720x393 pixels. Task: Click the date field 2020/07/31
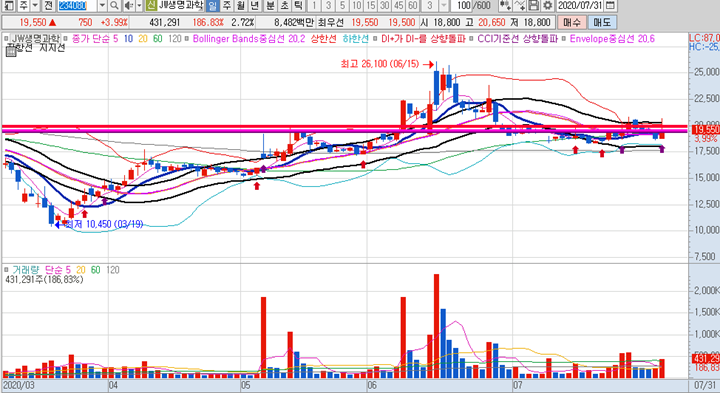click(x=579, y=6)
